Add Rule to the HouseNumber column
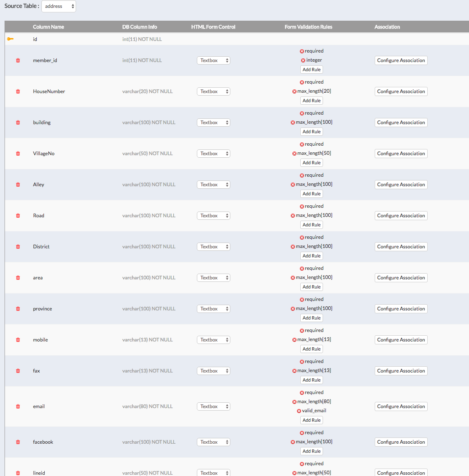This screenshot has width=469, height=476. tap(311, 101)
